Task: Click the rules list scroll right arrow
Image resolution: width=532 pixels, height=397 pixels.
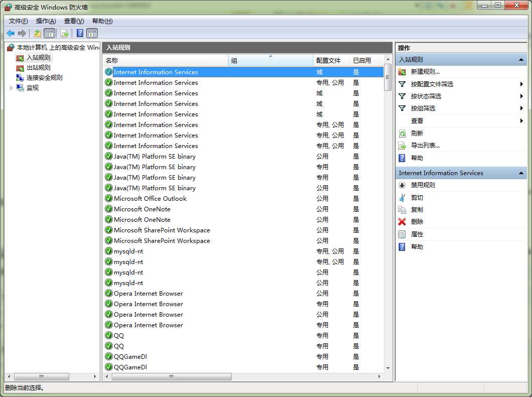Action: 380,376
